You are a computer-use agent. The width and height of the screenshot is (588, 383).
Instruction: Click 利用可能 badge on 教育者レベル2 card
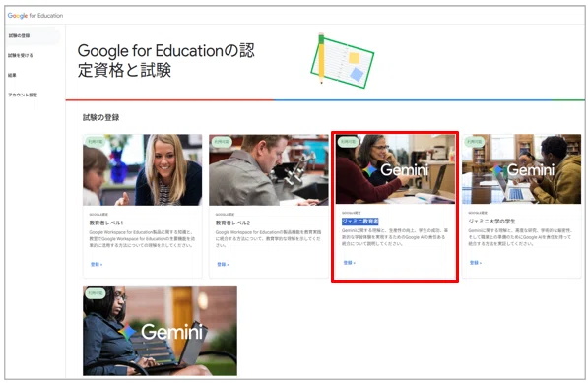(222, 142)
